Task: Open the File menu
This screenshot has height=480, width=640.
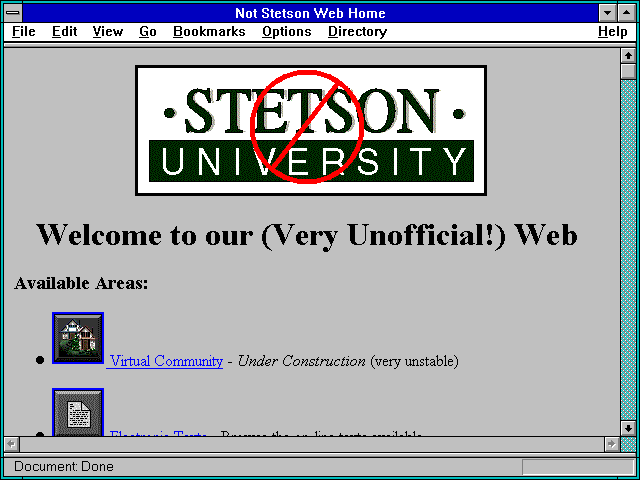Action: [24, 31]
